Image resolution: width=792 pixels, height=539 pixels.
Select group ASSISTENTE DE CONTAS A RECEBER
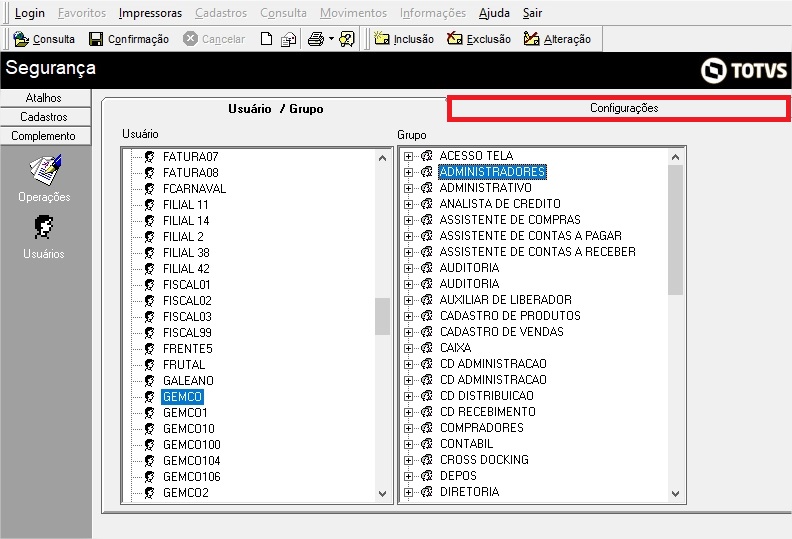pos(537,252)
